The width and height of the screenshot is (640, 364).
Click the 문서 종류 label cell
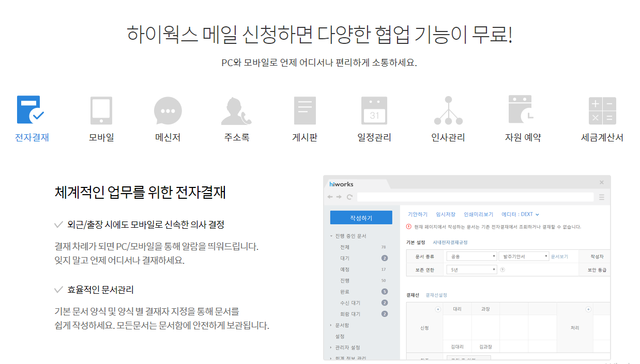point(425,256)
